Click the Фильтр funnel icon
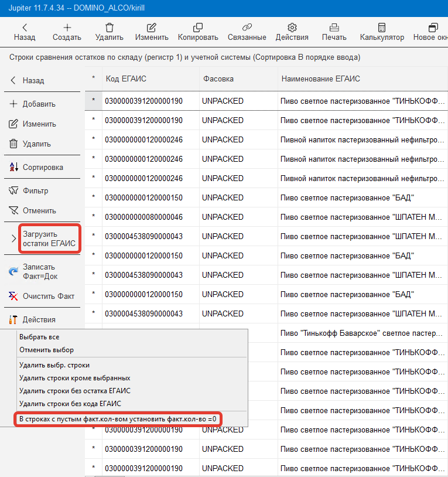 (13, 190)
